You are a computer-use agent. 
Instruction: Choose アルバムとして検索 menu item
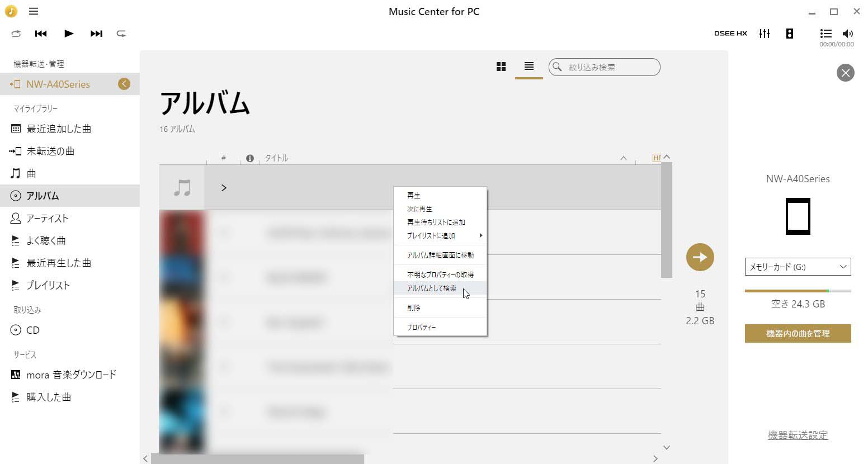point(440,288)
